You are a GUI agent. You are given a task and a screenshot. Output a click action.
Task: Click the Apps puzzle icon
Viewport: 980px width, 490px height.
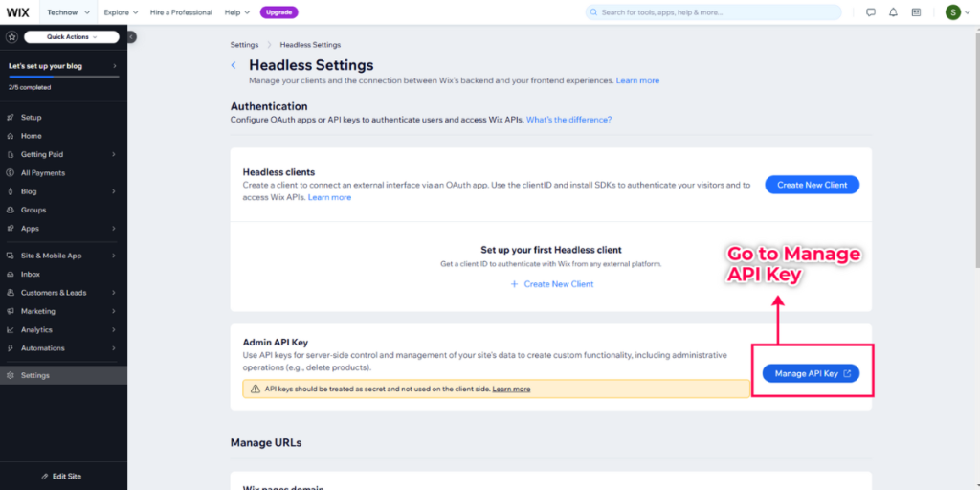pyautogui.click(x=10, y=229)
